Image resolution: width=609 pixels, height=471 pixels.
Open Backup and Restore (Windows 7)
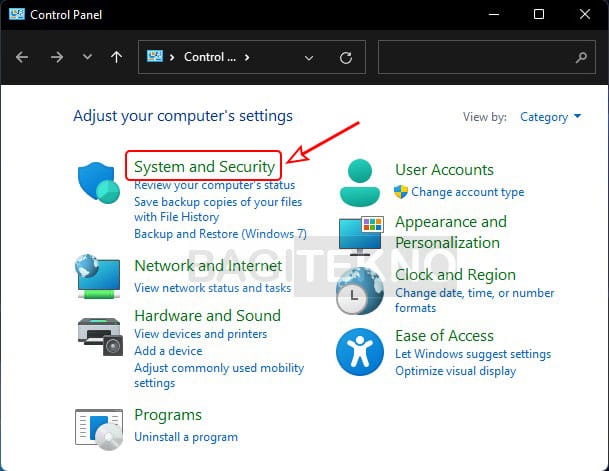tap(220, 234)
